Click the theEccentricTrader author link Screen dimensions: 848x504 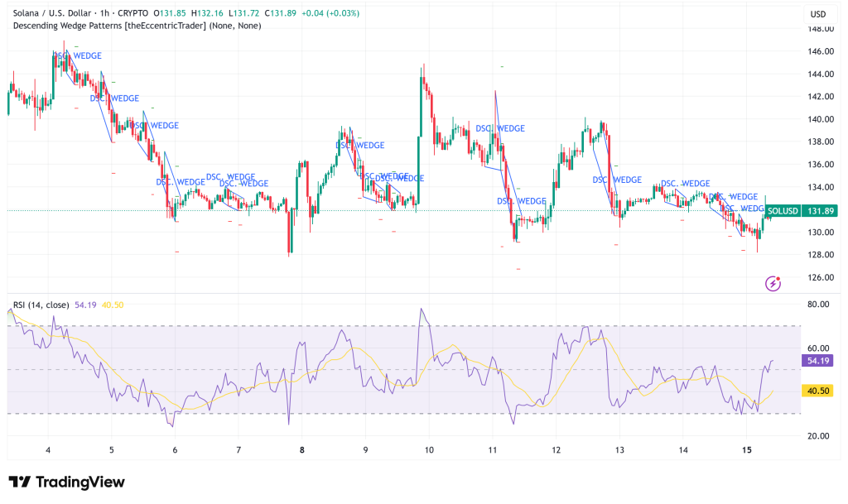pyautogui.click(x=165, y=26)
